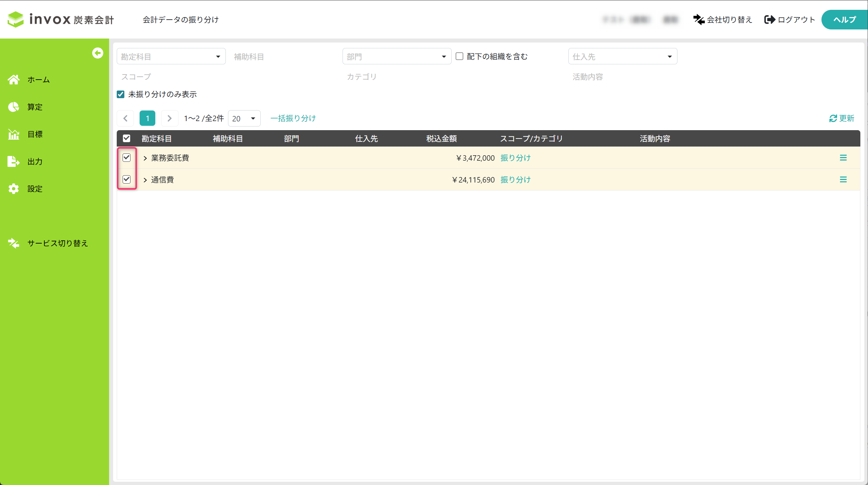Click the 一括振り分け link
868x485 pixels.
click(x=293, y=119)
